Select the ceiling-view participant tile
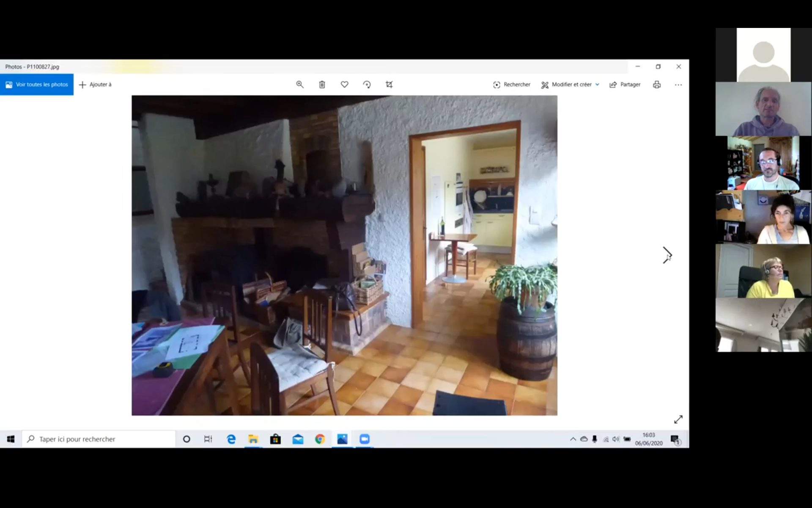Viewport: 812px width, 508px height. pyautogui.click(x=763, y=325)
